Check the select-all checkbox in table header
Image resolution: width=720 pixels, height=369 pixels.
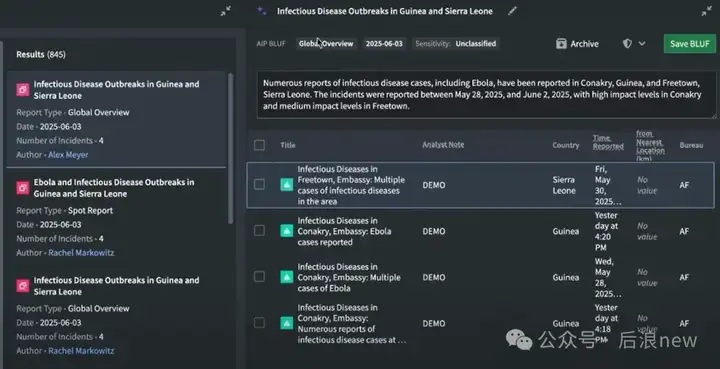point(259,145)
